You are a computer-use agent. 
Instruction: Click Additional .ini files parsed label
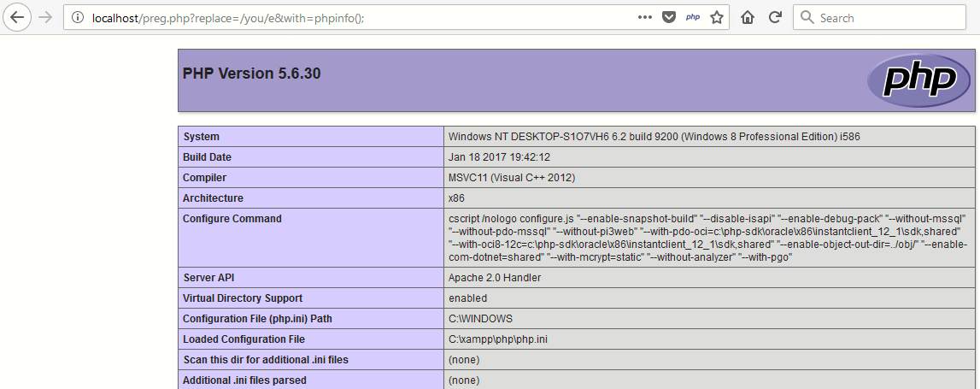[x=244, y=380]
